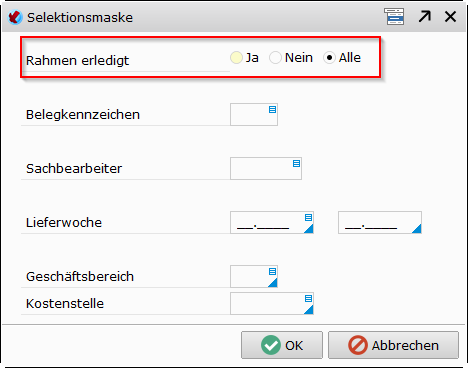Select the Alle radio button
The height and width of the screenshot is (368, 468).
tap(329, 58)
